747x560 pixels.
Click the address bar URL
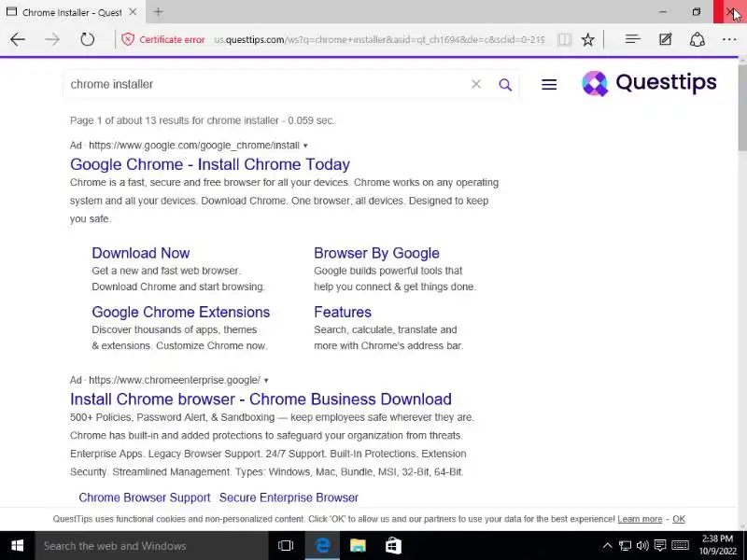(x=379, y=39)
